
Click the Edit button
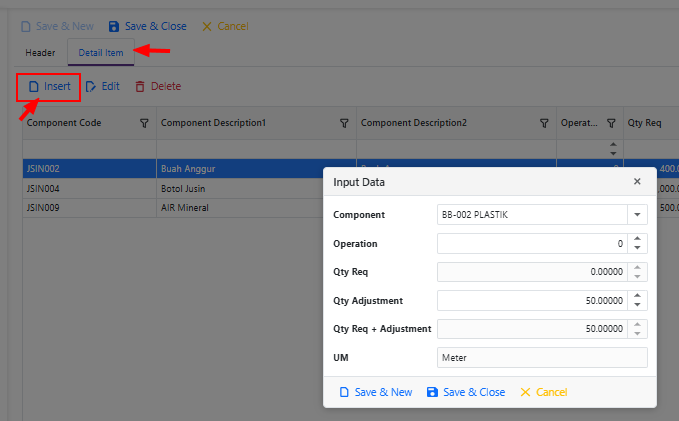(x=102, y=87)
